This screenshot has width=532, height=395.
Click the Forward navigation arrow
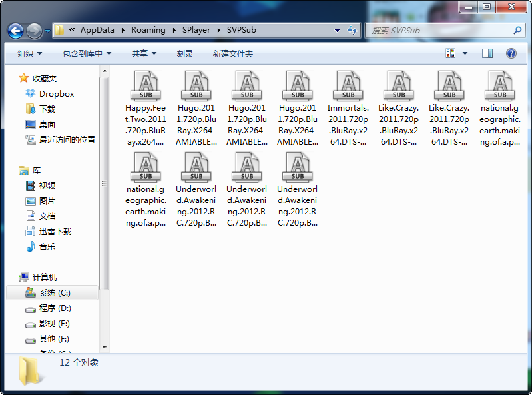click(x=34, y=31)
